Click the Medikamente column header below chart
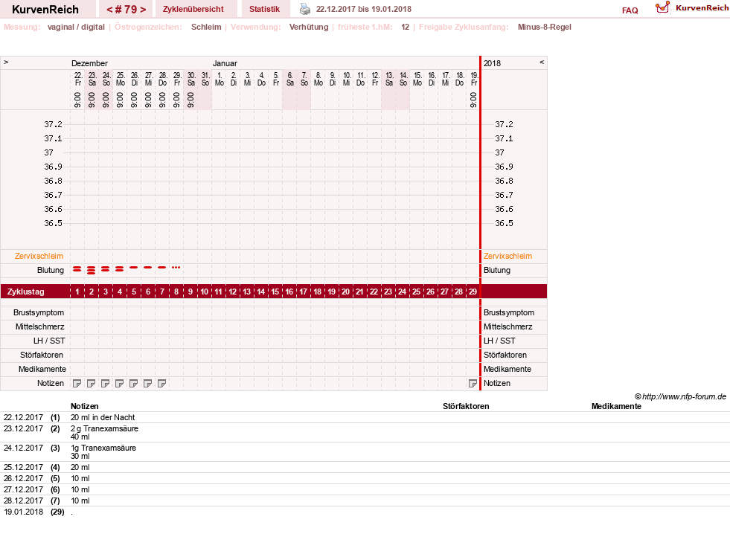The height and width of the screenshot is (560, 730). [616, 407]
